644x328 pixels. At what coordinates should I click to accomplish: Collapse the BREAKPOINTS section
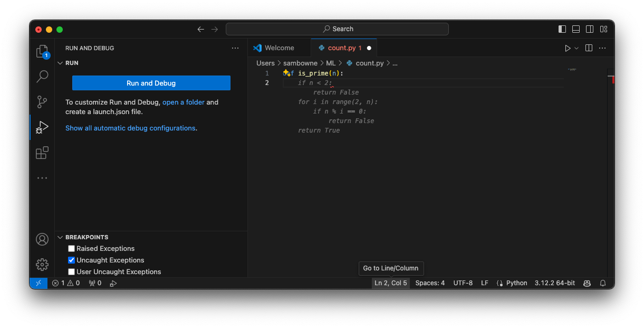[60, 238]
